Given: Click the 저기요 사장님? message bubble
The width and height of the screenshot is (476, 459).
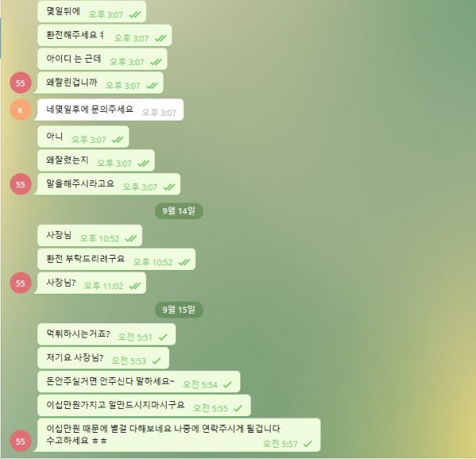Looking at the screenshot, I should [103, 358].
